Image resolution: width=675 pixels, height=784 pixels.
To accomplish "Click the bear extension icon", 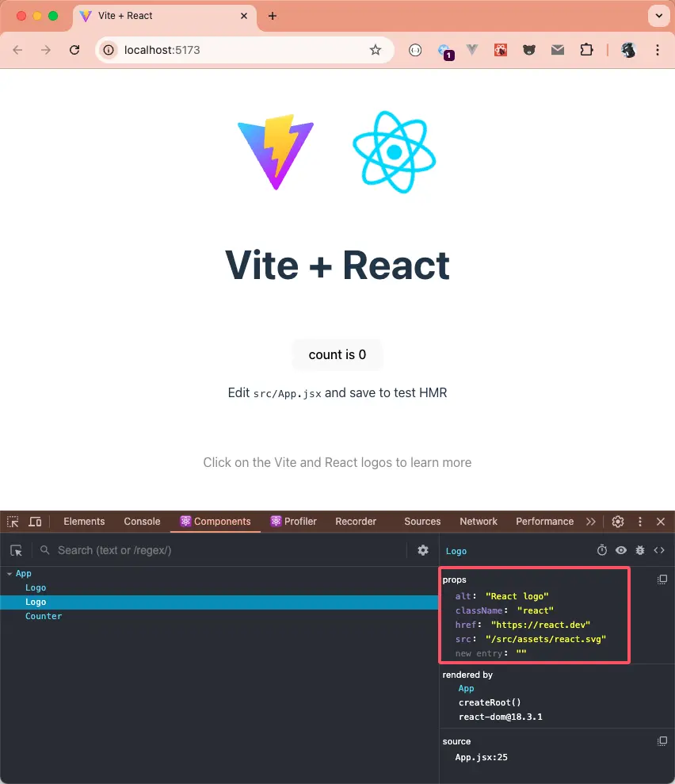I will (529, 50).
